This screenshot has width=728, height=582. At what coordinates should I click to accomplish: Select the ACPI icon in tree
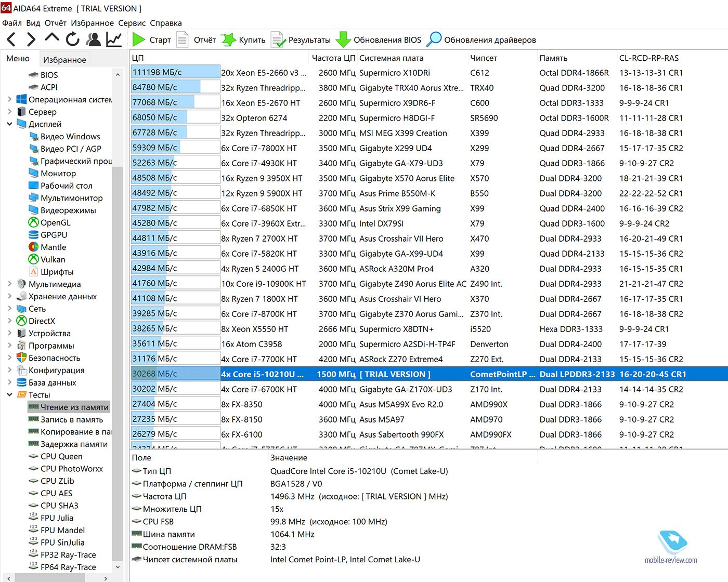click(x=34, y=87)
